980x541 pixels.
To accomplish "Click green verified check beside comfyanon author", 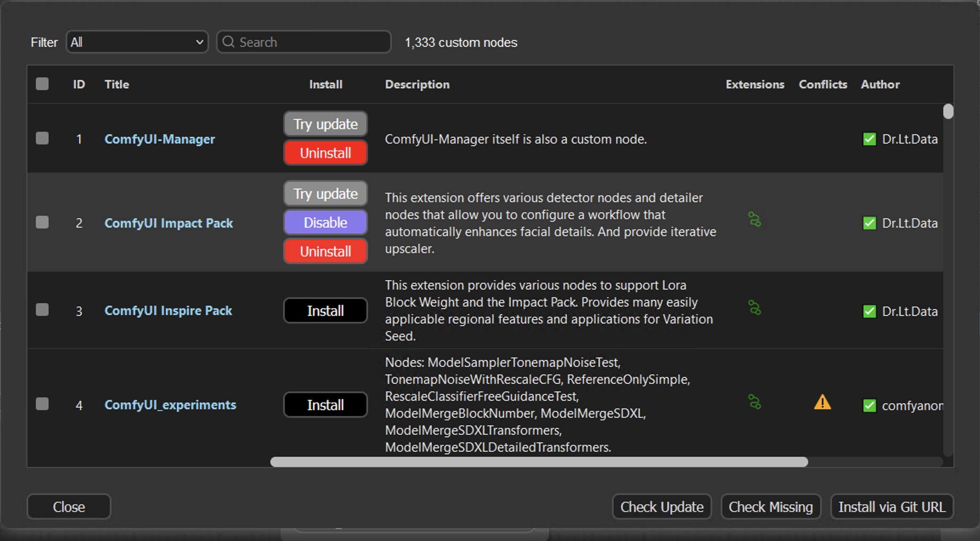I will (x=870, y=406).
